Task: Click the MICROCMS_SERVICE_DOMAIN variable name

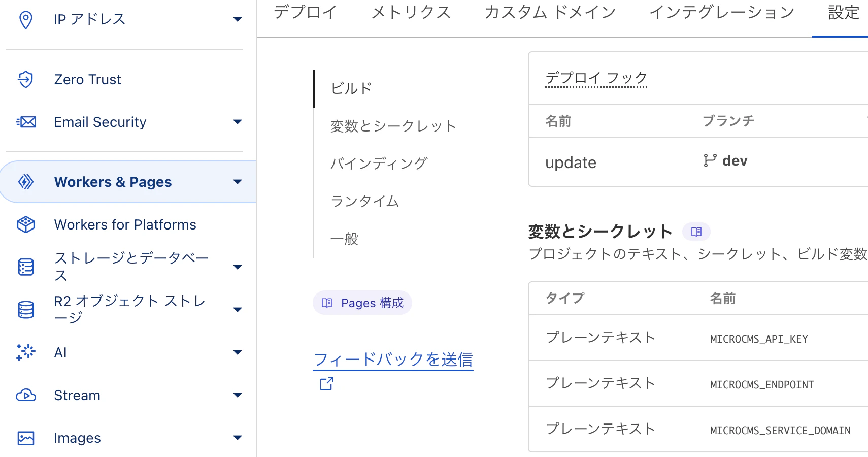Action: click(780, 430)
